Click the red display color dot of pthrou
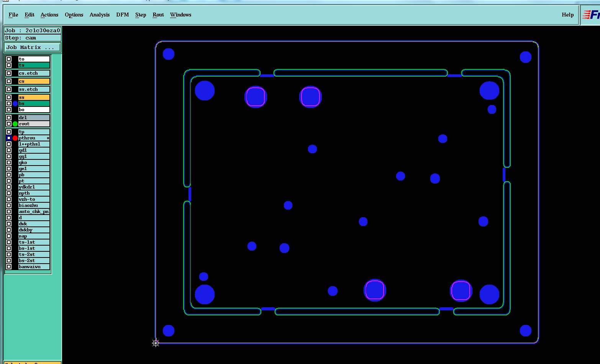 [x=15, y=138]
